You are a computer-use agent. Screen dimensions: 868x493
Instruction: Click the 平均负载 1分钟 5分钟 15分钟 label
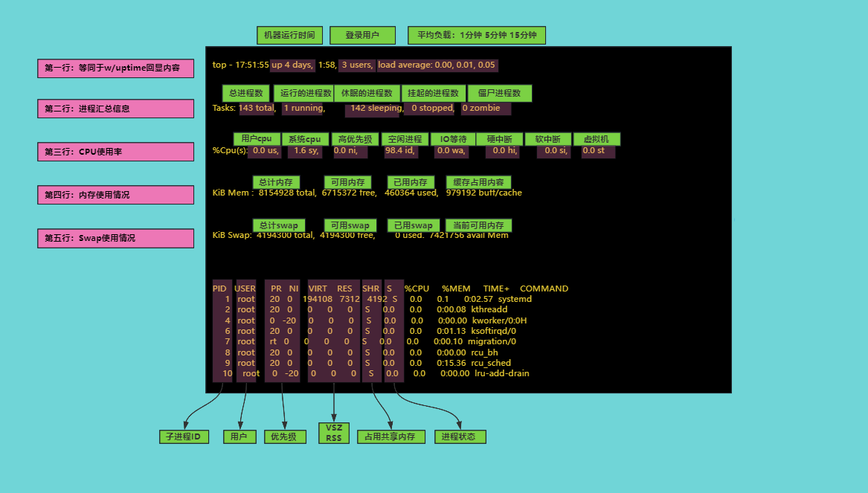pyautogui.click(x=477, y=35)
